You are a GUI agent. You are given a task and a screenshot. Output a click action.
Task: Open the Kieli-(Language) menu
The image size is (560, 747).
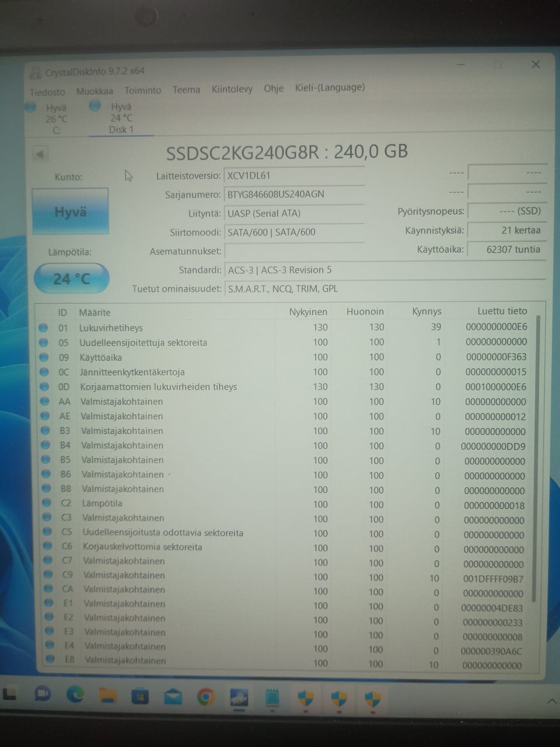(x=330, y=88)
